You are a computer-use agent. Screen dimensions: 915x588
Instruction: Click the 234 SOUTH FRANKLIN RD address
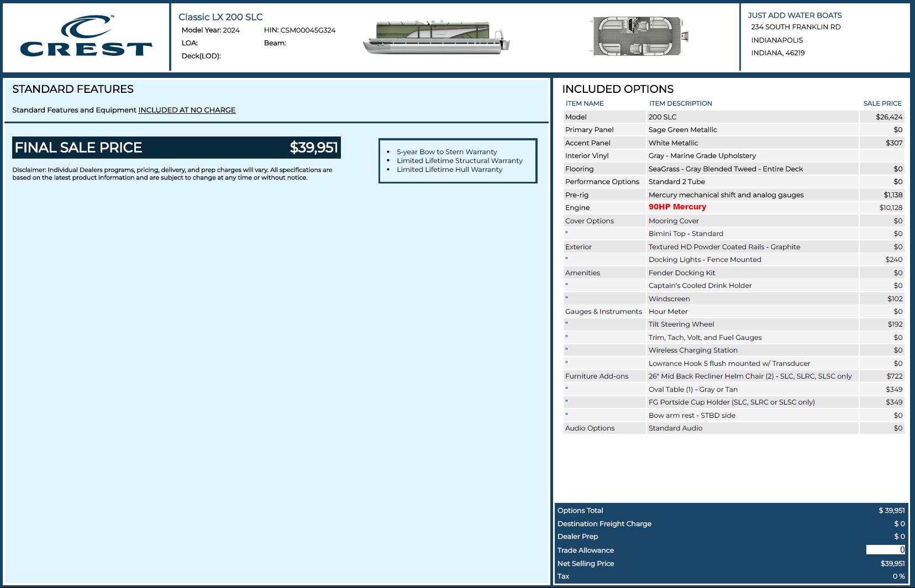point(796,27)
